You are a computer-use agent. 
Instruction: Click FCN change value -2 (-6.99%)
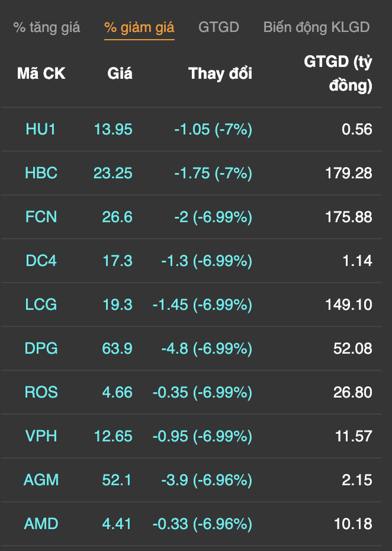(x=213, y=217)
